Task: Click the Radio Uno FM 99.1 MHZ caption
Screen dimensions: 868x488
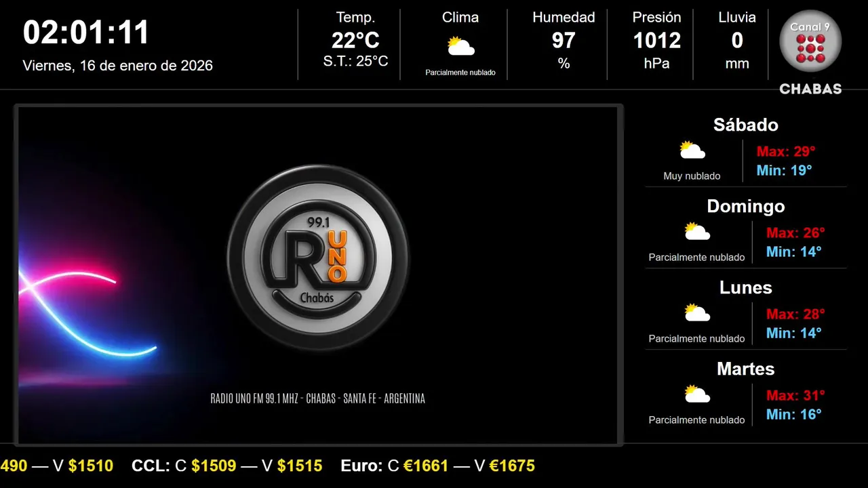Action: point(318,399)
